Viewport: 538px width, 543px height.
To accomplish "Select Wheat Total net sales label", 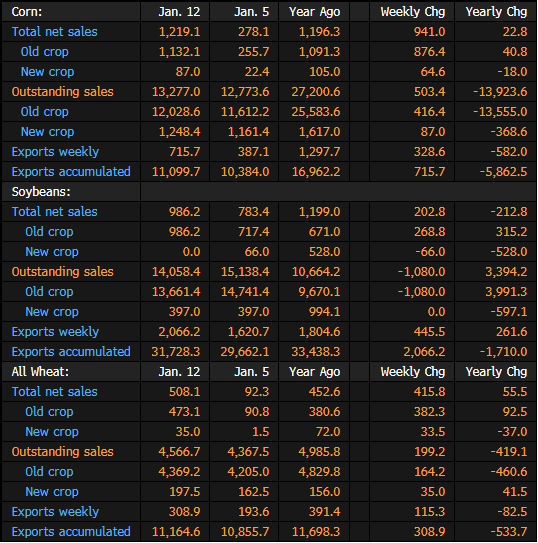I will click(54, 392).
